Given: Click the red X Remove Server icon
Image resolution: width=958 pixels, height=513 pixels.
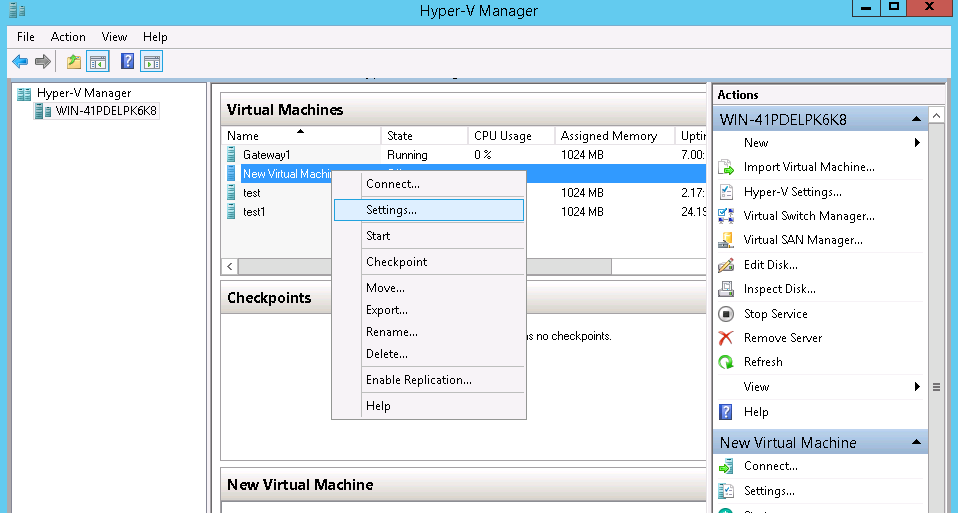Looking at the screenshot, I should point(726,338).
